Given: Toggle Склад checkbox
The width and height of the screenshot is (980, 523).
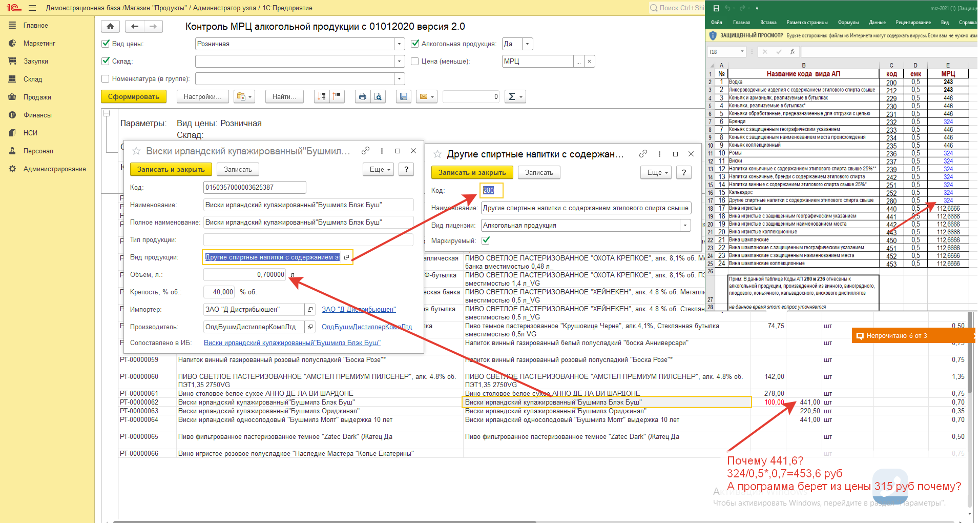Looking at the screenshot, I should tap(106, 61).
